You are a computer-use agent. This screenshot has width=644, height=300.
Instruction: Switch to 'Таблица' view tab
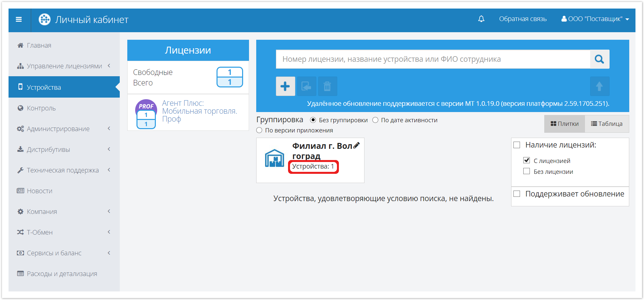(x=607, y=124)
